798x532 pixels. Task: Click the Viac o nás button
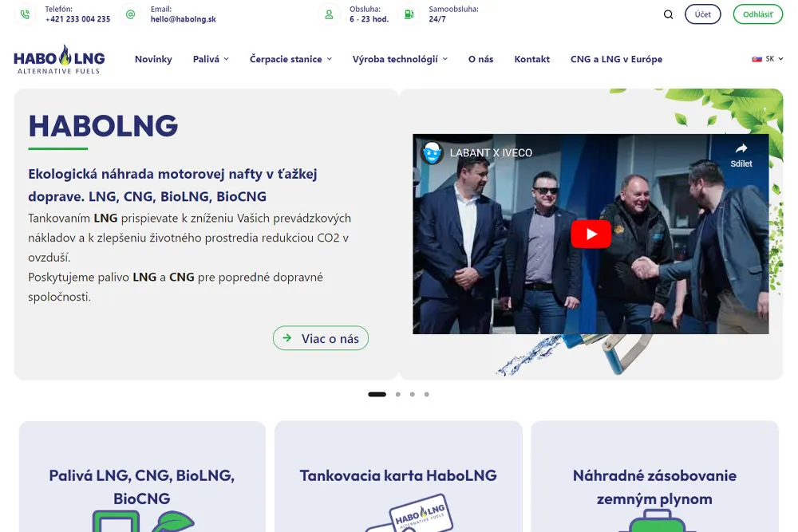321,338
